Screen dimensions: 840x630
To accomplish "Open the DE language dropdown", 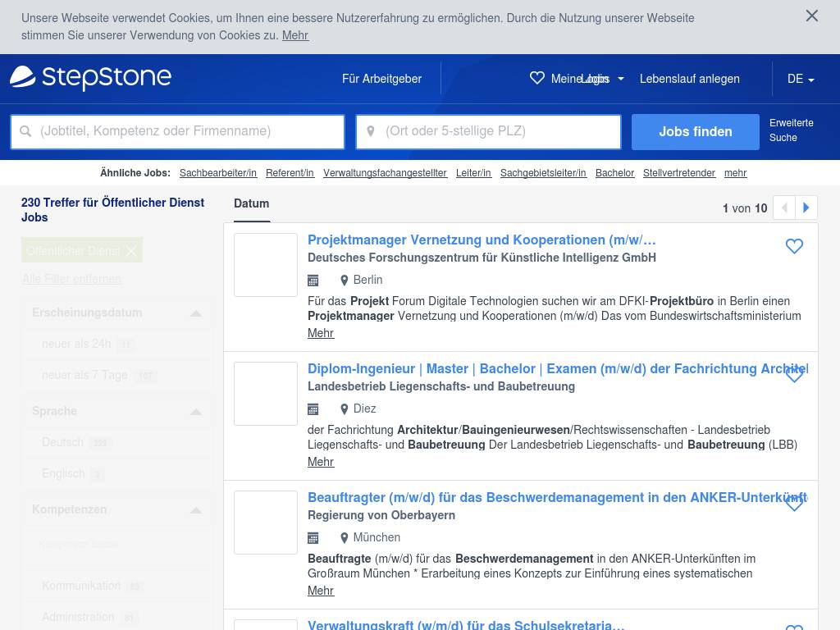I will (x=800, y=79).
